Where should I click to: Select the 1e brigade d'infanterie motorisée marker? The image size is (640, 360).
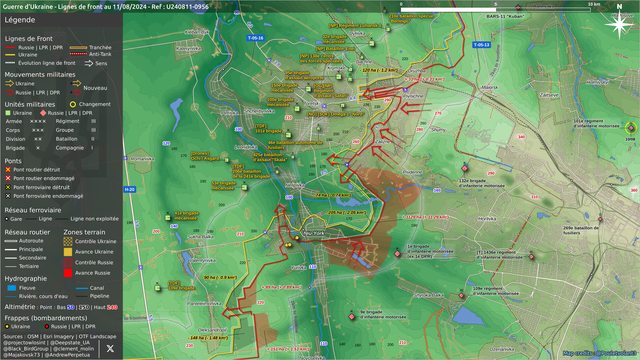pos(398,254)
